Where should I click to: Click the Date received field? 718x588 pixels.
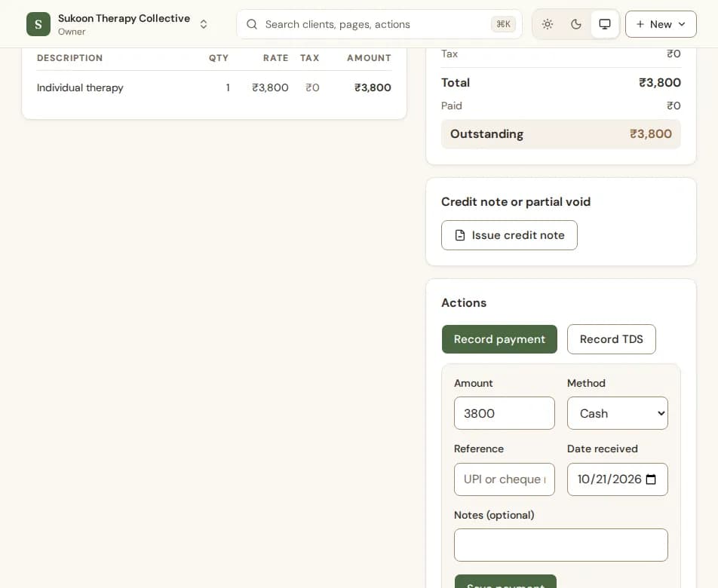click(x=617, y=479)
